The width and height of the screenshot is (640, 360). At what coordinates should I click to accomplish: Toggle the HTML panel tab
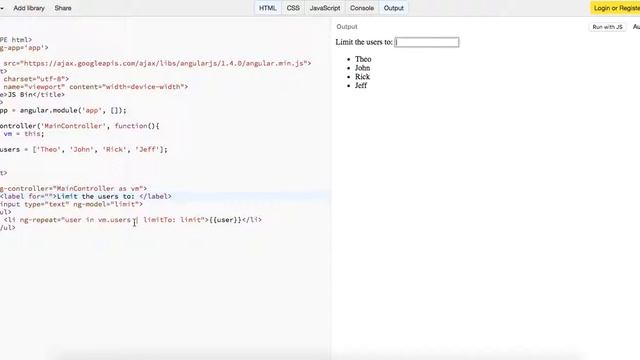click(x=268, y=8)
